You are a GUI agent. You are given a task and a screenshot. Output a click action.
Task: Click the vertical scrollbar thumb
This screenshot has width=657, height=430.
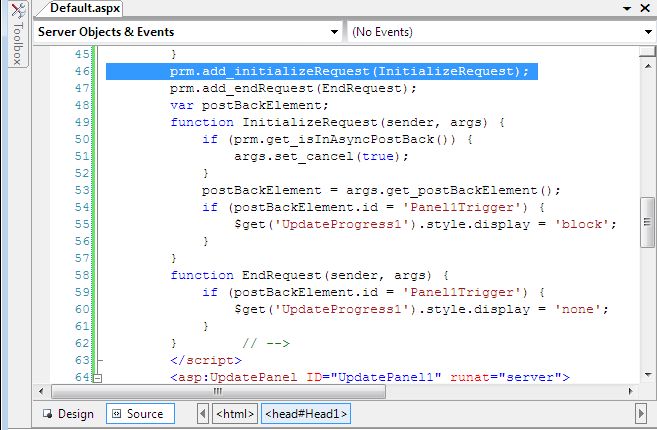pos(647,222)
